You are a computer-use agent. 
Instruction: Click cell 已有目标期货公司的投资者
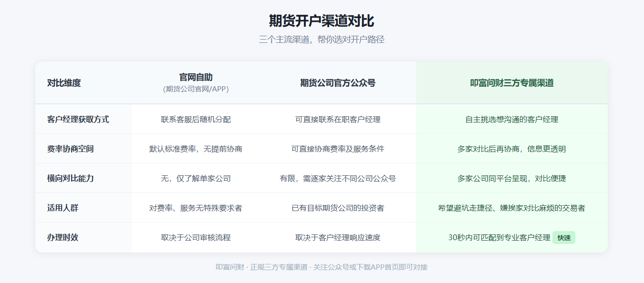[x=338, y=208]
